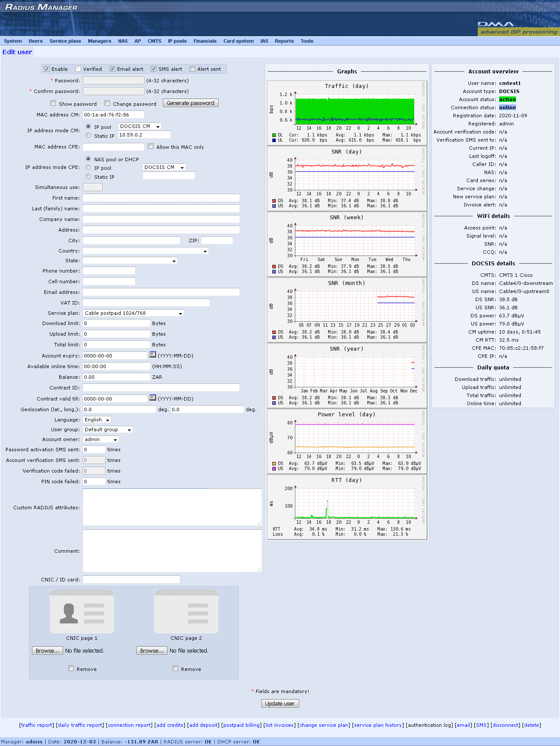Open the Tools menu
The image size is (560, 746).
pos(307,41)
